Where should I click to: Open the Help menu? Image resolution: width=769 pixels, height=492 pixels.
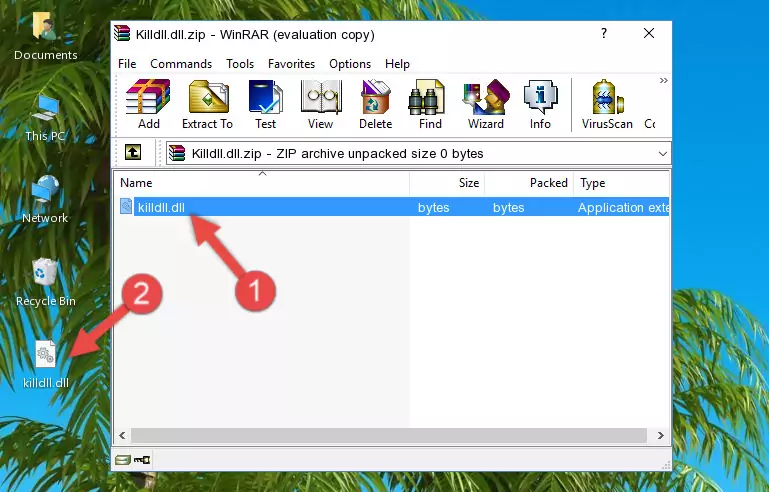(397, 64)
